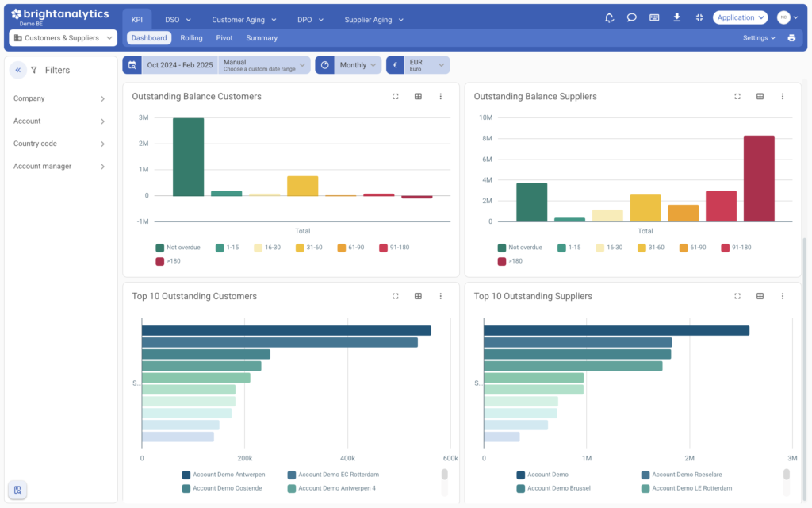Click the download icon in header

tap(677, 17)
